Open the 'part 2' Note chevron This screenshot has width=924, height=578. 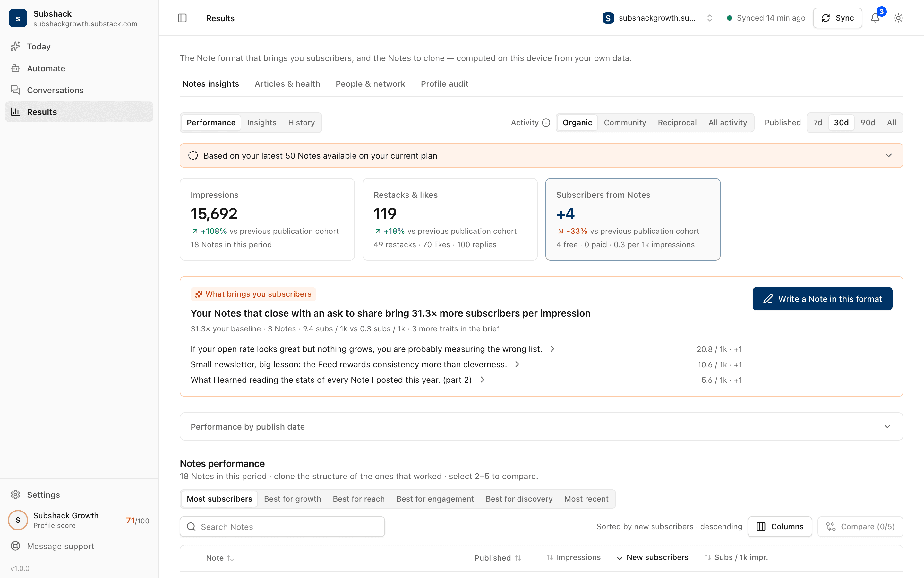482,380
